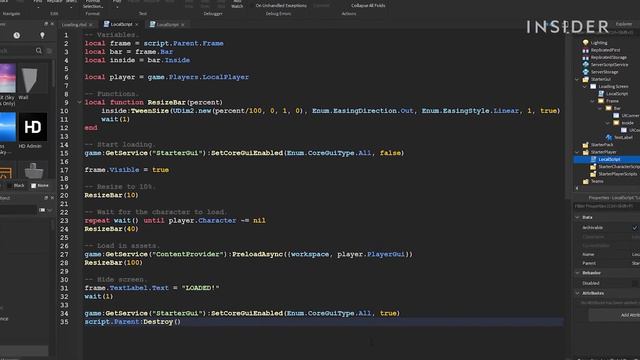Collapse the StarterPlayer tree node

click(x=577, y=152)
